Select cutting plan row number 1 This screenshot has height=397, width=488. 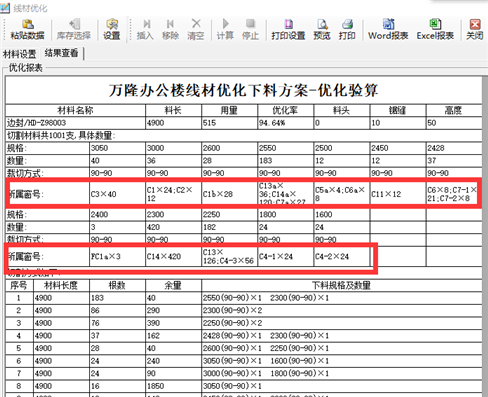(244, 298)
